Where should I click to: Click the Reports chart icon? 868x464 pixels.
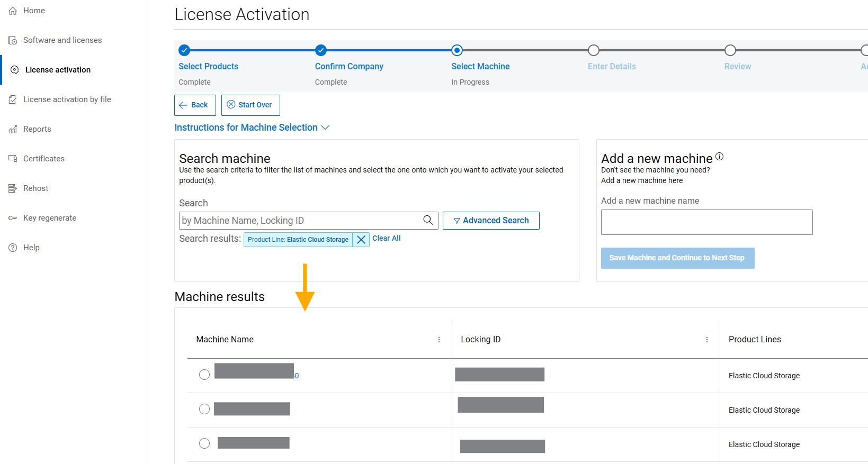pyautogui.click(x=13, y=129)
